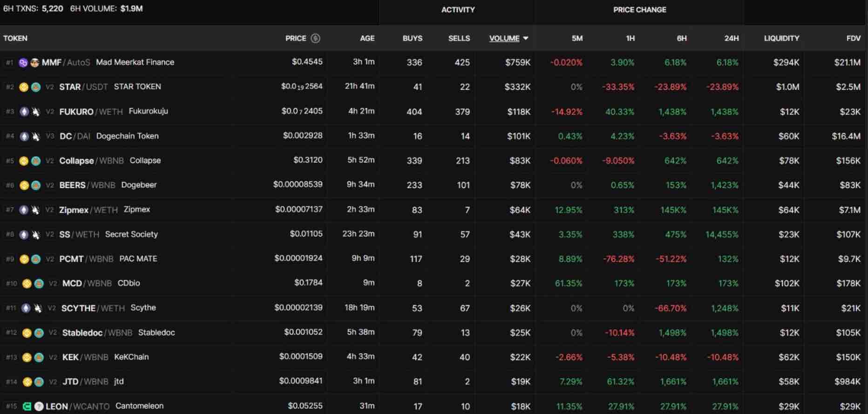Click the 6H VOLUME: $1.9M stat
Image resolution: width=868 pixels, height=414 pixels.
click(x=107, y=8)
